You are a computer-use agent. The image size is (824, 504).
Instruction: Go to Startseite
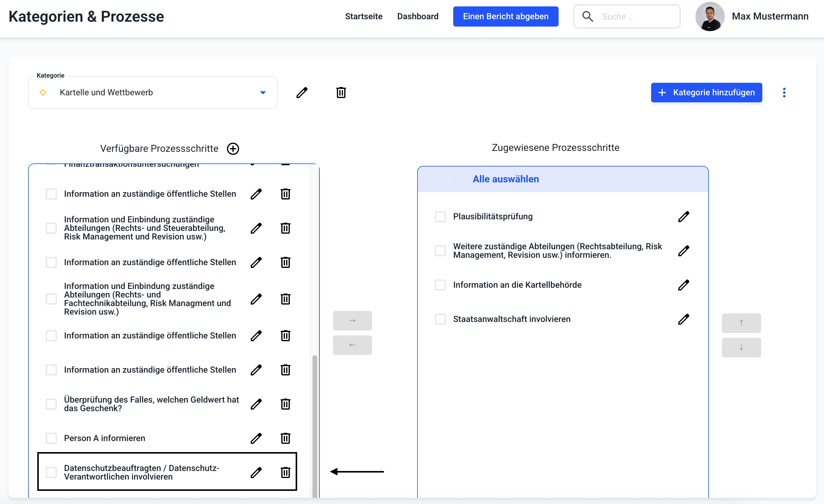coord(363,16)
